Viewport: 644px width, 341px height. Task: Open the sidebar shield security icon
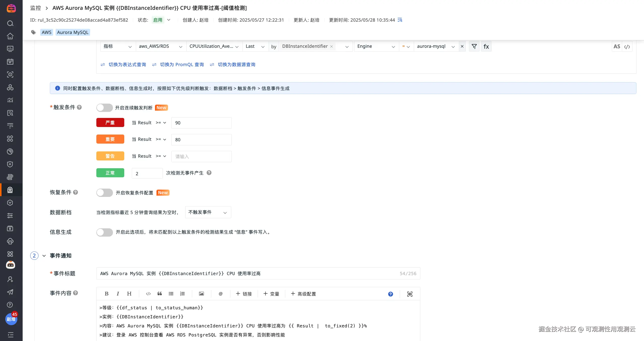click(10, 164)
